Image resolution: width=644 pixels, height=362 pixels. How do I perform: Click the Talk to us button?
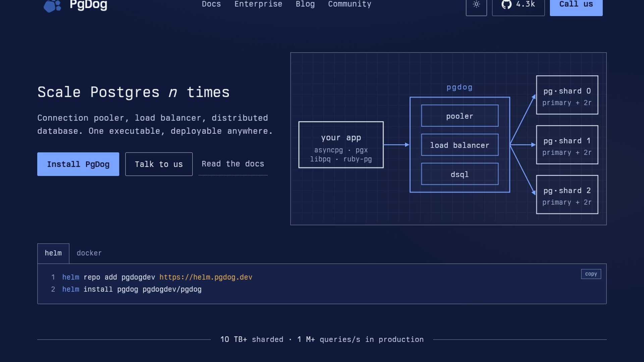pyautogui.click(x=159, y=164)
